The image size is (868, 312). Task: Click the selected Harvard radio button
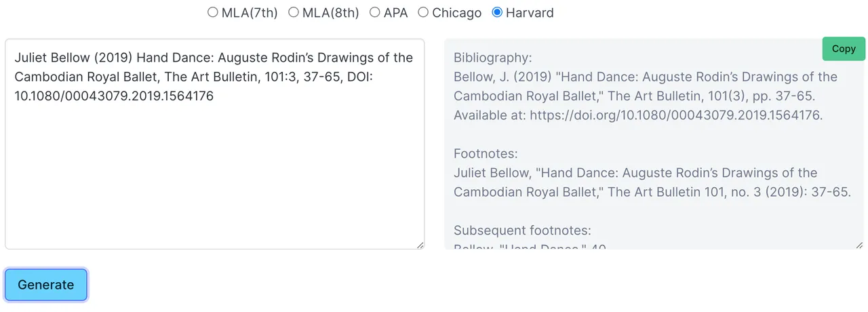(x=497, y=12)
